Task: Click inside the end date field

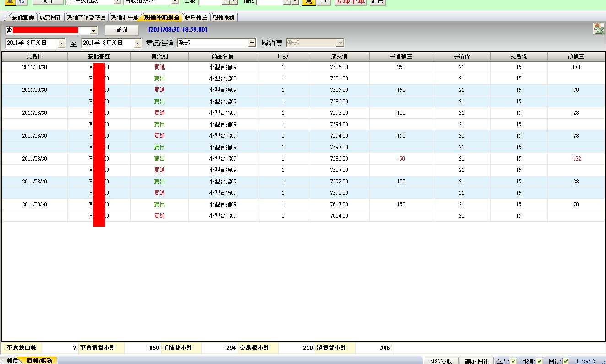Action: [108, 43]
